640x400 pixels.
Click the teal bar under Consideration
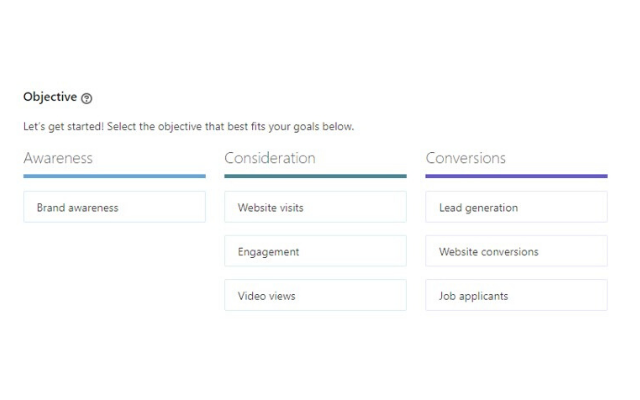[x=315, y=176]
